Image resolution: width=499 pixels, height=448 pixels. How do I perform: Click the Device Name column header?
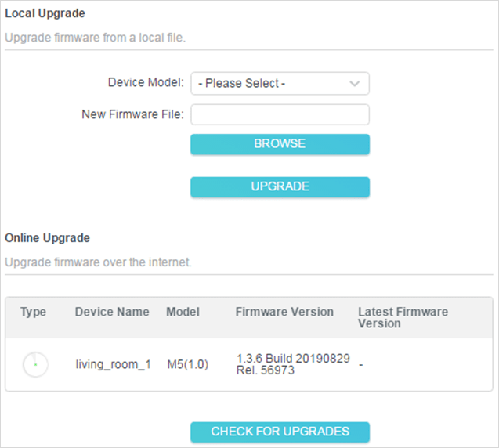click(112, 312)
